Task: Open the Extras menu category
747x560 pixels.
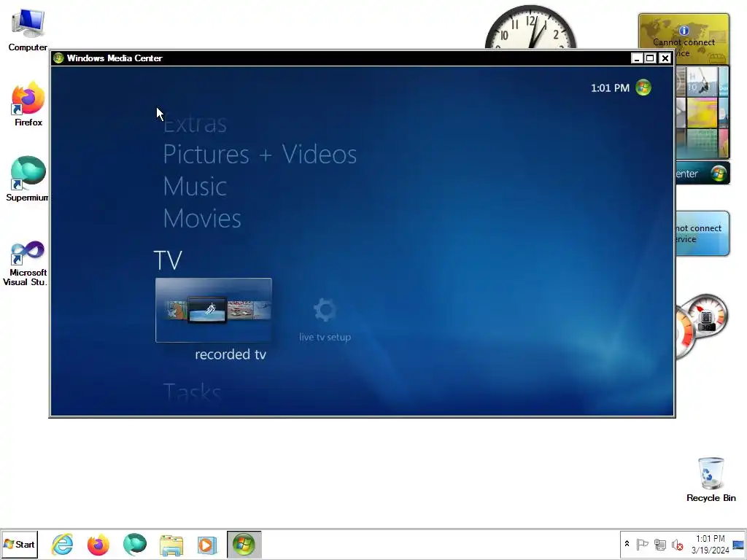Action: (195, 124)
